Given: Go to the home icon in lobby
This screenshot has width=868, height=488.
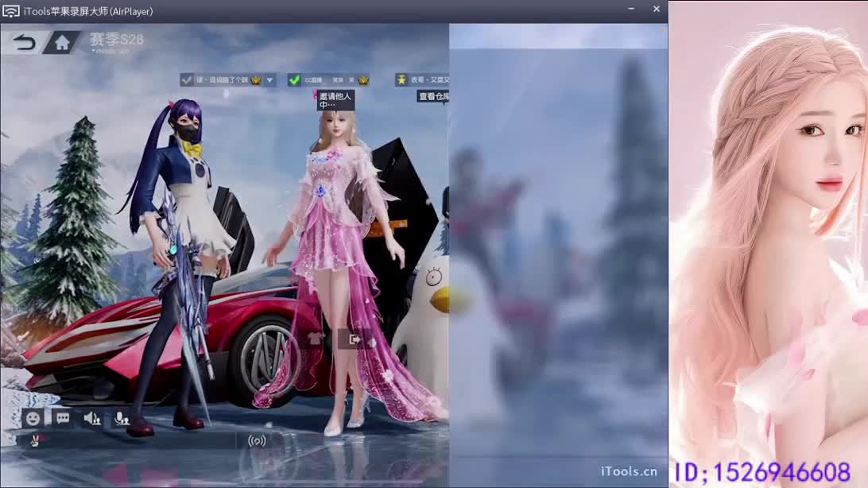Looking at the screenshot, I should pos(62,42).
